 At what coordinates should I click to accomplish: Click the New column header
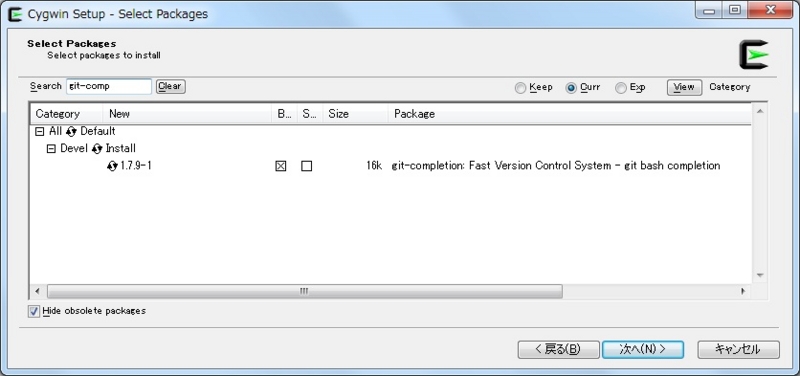click(187, 114)
